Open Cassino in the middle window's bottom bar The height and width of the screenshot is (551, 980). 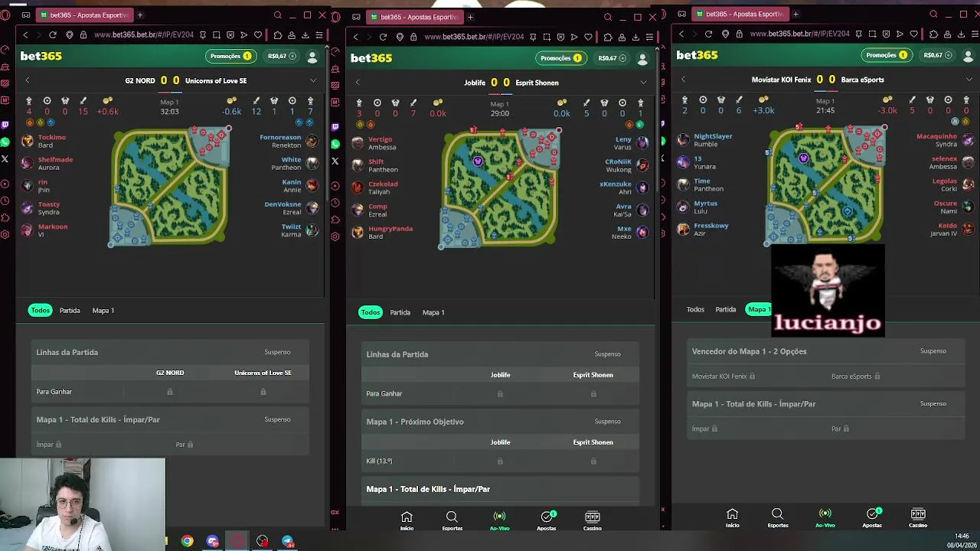592,520
